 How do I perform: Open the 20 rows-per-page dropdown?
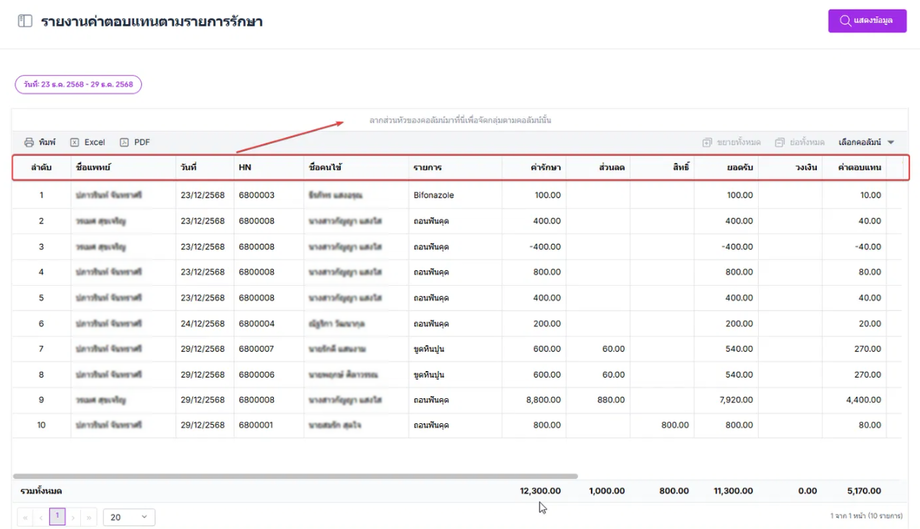point(129,517)
